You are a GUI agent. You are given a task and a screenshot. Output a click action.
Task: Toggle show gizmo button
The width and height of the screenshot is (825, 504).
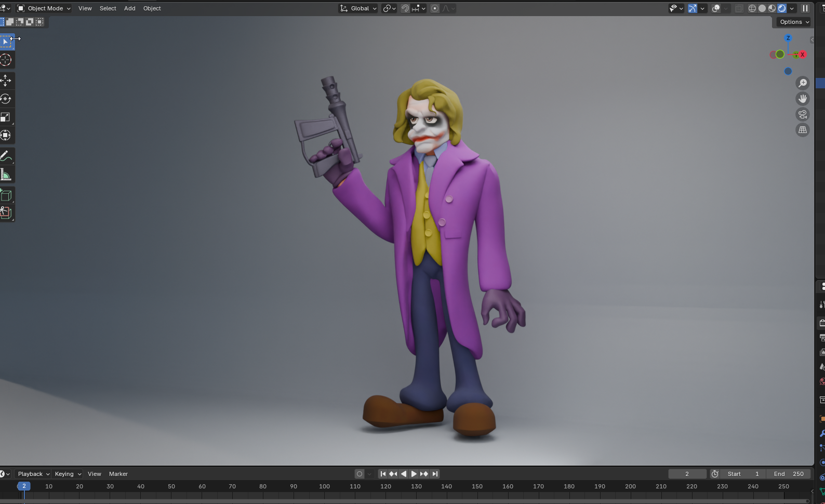coord(693,8)
